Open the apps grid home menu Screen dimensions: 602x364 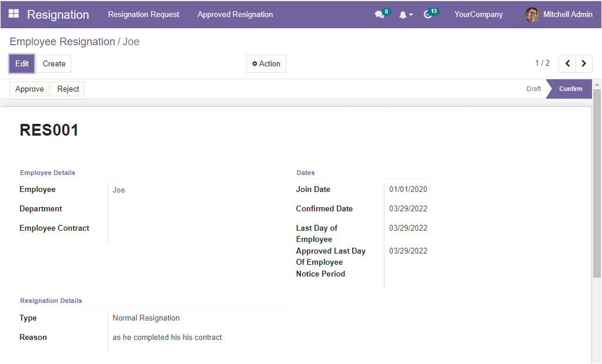click(14, 14)
